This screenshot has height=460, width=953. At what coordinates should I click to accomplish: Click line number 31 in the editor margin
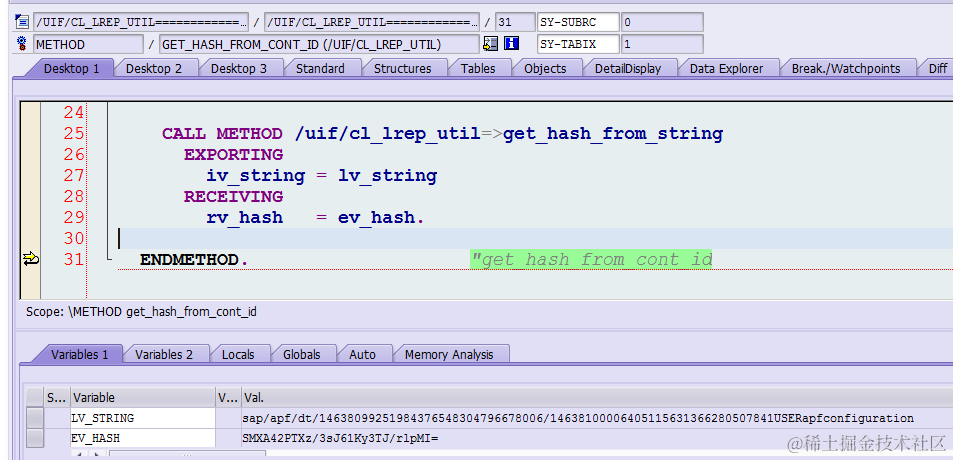click(74, 259)
